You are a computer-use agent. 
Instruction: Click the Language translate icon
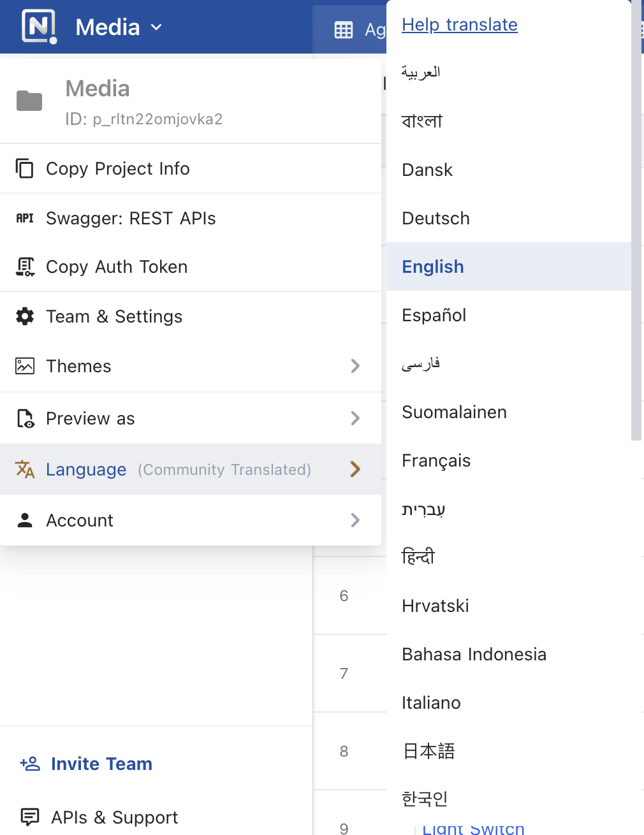pyautogui.click(x=25, y=469)
